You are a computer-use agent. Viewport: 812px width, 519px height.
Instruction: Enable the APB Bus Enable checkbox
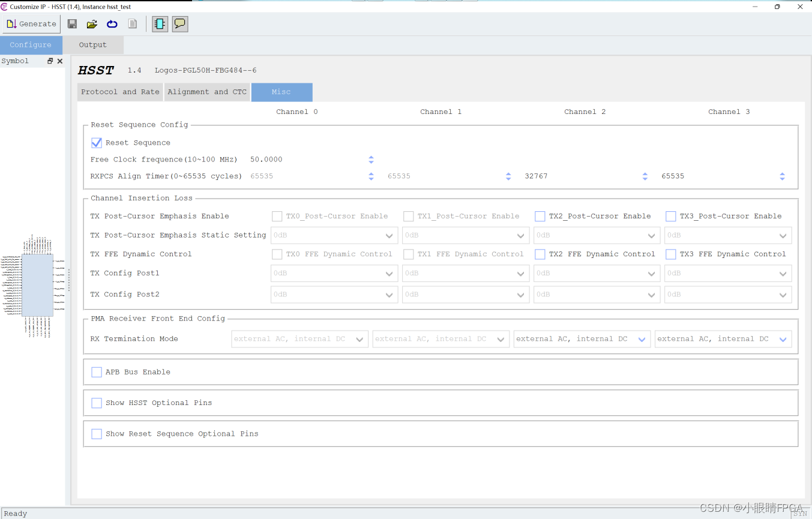[x=97, y=372]
